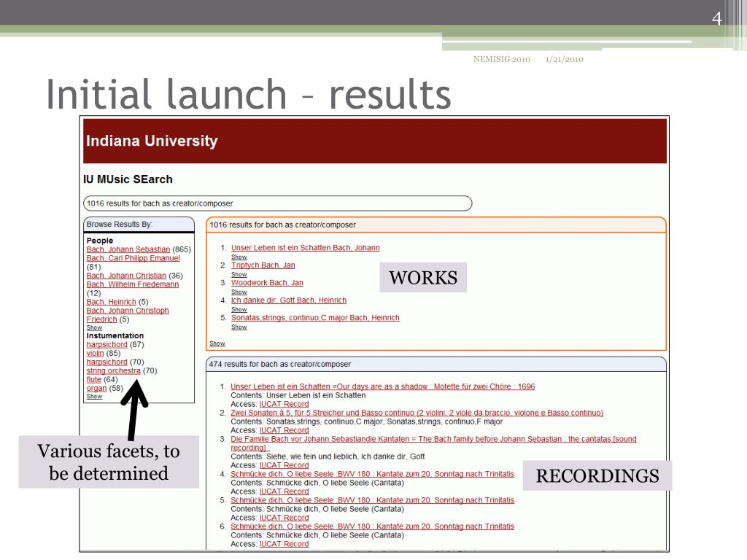Select the Bach, Johann Christian facet
Image resolution: width=747 pixels, height=560 pixels.
click(126, 276)
